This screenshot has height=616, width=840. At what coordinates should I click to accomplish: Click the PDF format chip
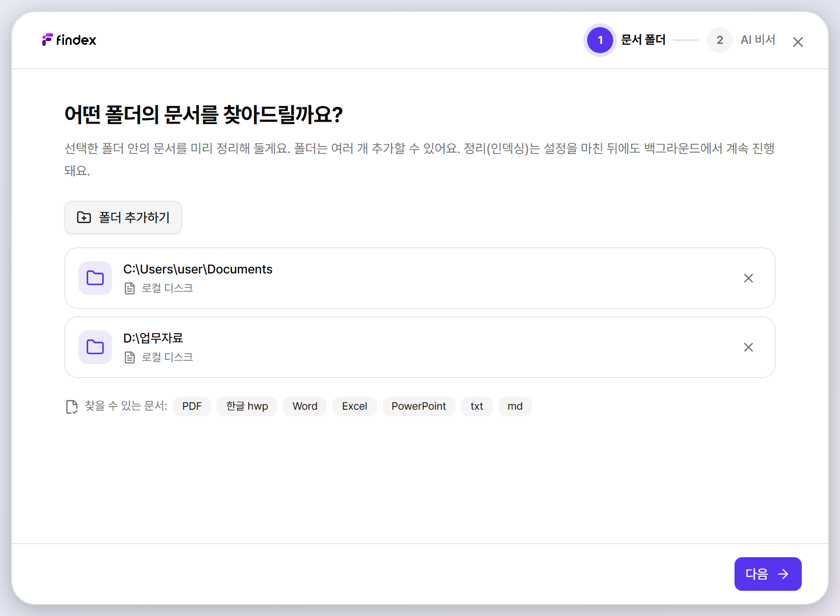point(192,406)
